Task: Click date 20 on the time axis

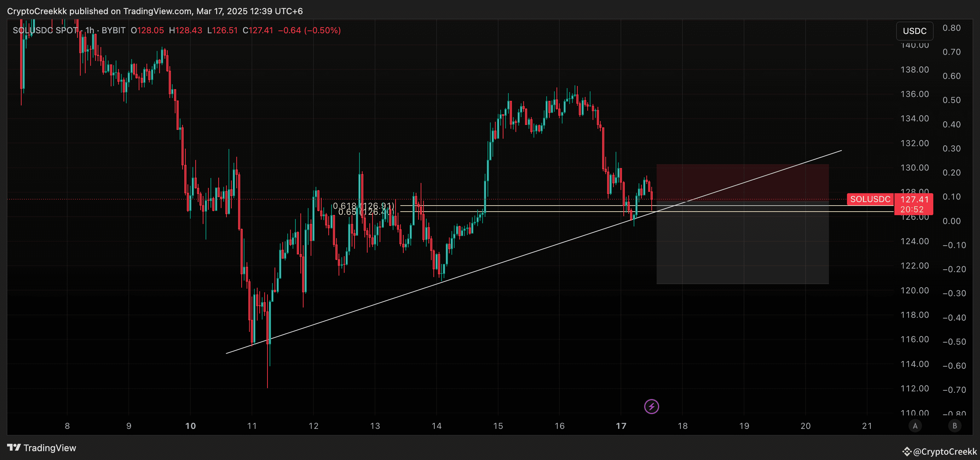Action: pos(805,426)
